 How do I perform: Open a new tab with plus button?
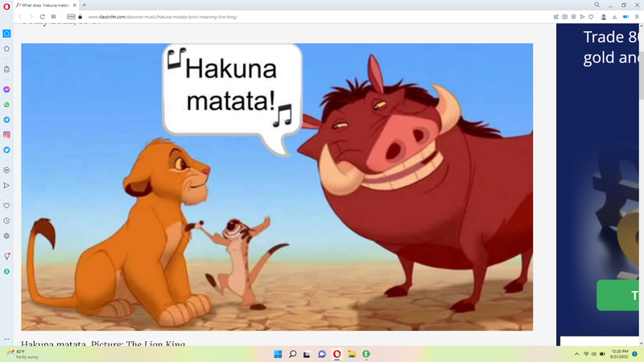coord(85,5)
